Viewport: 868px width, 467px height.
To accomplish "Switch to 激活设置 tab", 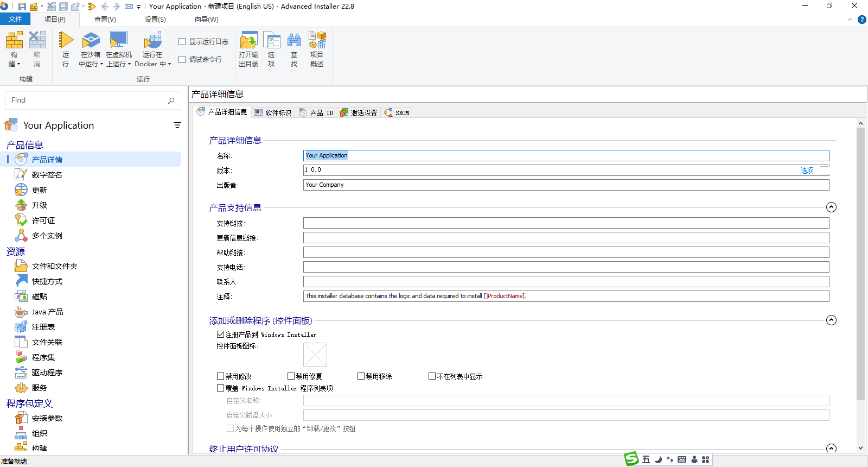I will 358,112.
